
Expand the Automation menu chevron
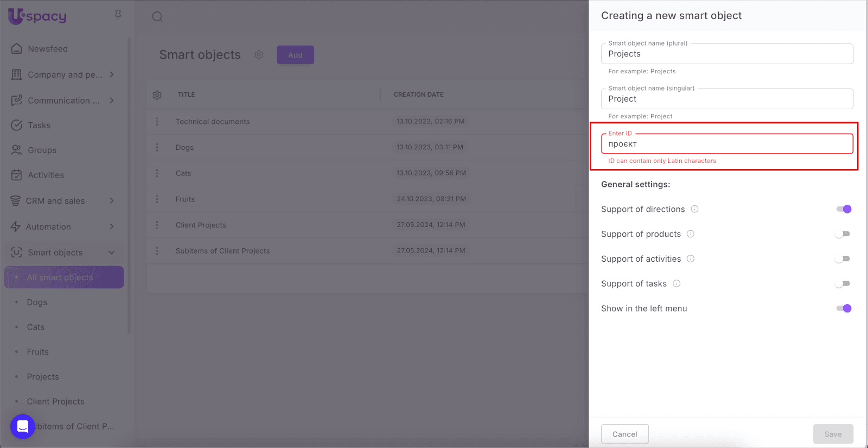[111, 226]
